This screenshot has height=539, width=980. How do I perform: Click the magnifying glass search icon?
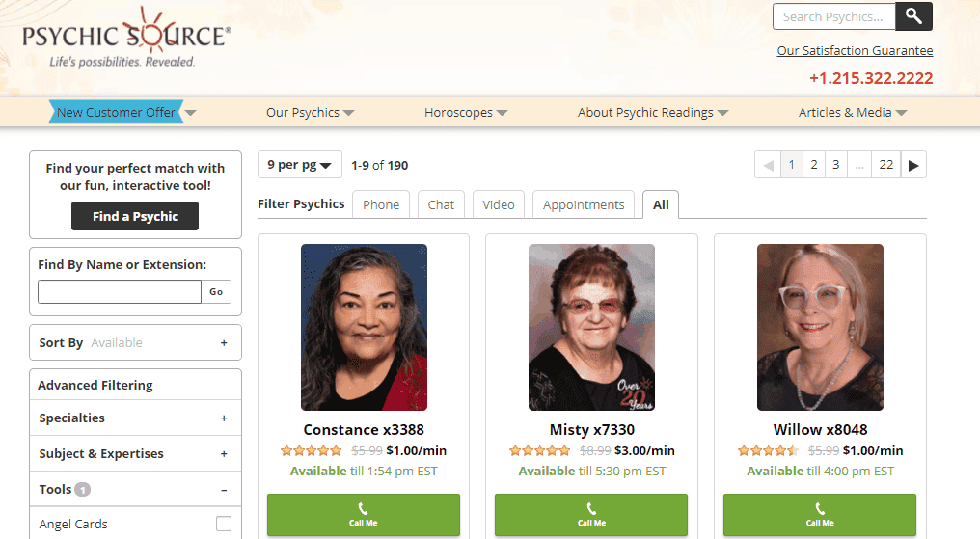[913, 16]
